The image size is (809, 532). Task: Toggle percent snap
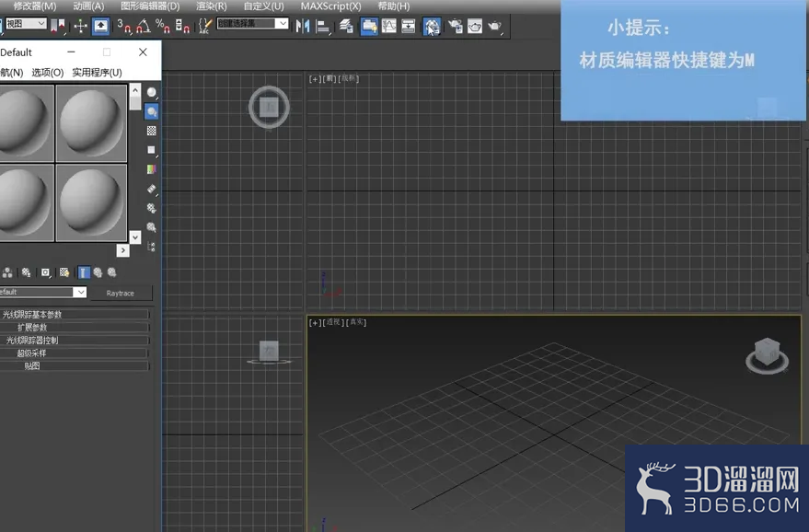163,26
